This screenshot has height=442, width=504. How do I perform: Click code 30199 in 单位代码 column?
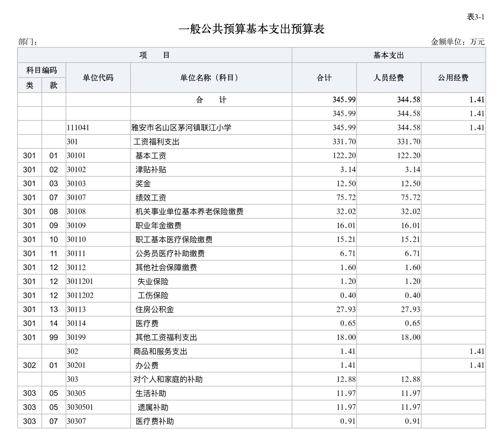click(76, 337)
